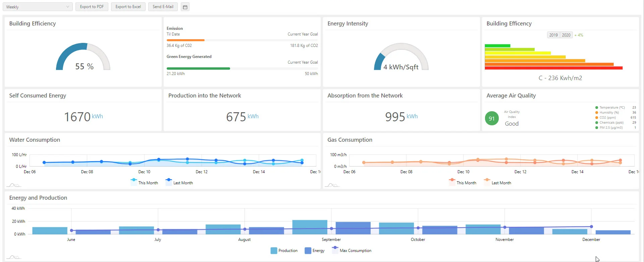Viewport: 644px width, 262px height.
Task: Click the 55 % Building Efficiency gauge
Action: 83,56
